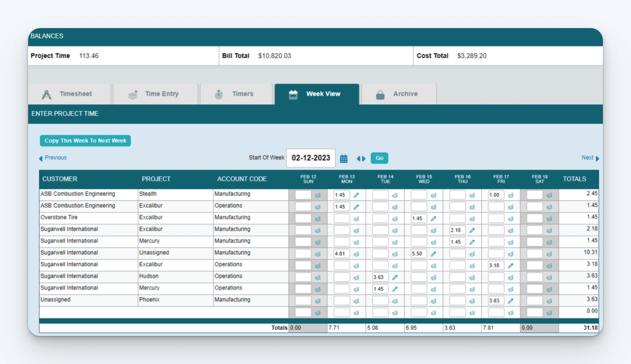Click the Start Of Week date field
Viewport: 631px width, 364px height.
click(311, 158)
